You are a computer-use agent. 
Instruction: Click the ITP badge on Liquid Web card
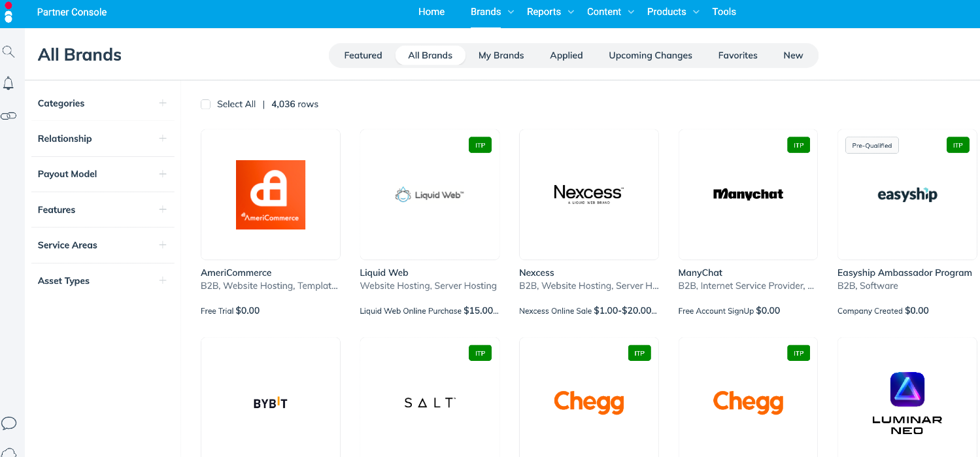(x=480, y=145)
